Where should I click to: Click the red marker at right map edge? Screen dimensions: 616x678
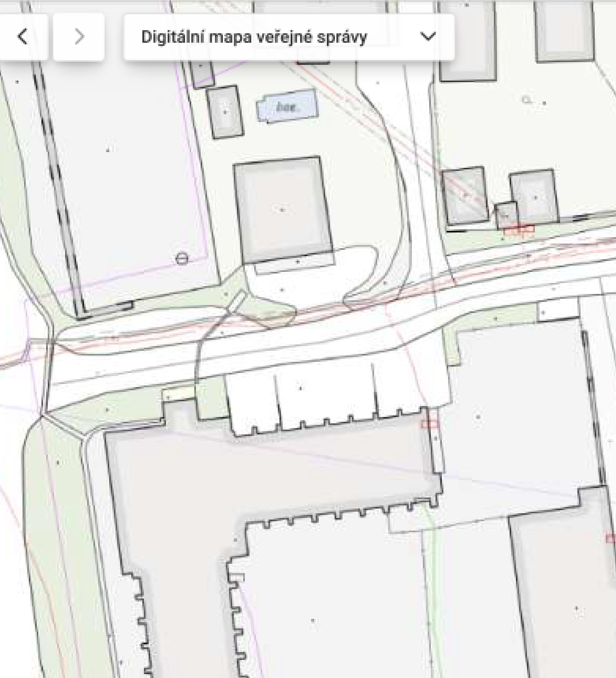tap(611, 538)
